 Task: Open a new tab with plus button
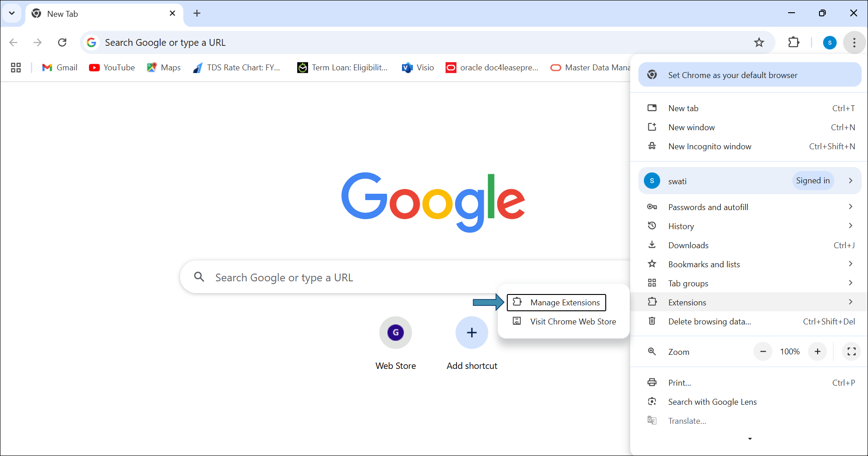pos(197,13)
